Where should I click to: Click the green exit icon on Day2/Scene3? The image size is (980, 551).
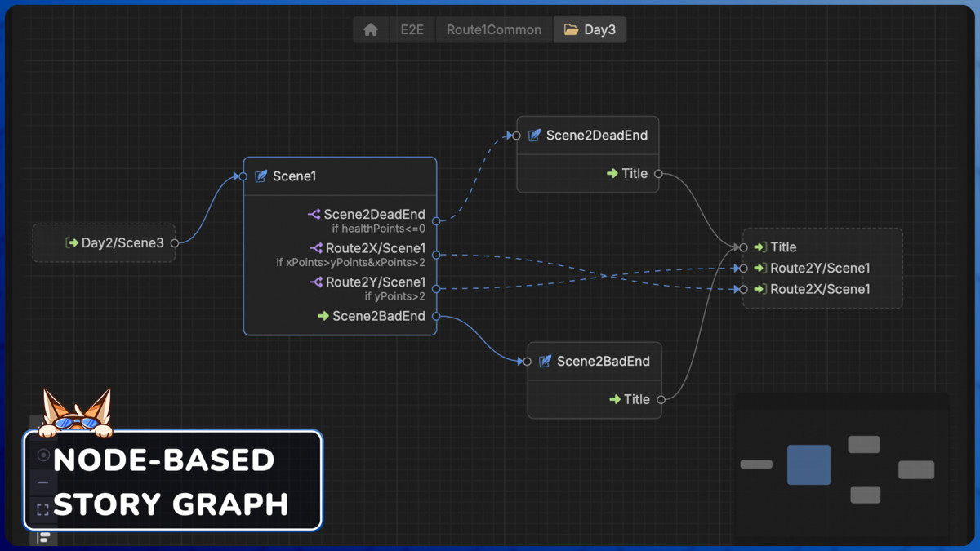pyautogui.click(x=70, y=242)
